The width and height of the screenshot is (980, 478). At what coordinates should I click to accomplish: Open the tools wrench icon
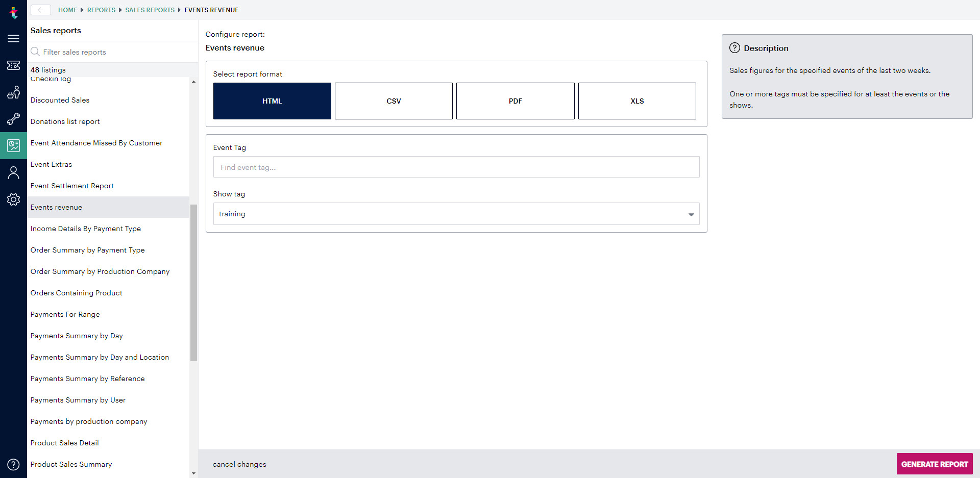click(14, 119)
